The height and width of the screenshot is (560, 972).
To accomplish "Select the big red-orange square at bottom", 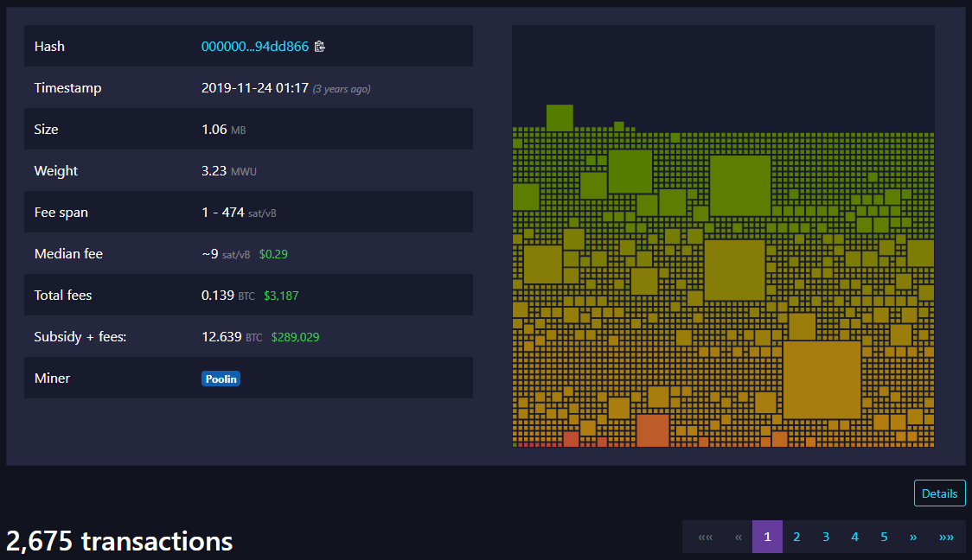I will pos(652,430).
